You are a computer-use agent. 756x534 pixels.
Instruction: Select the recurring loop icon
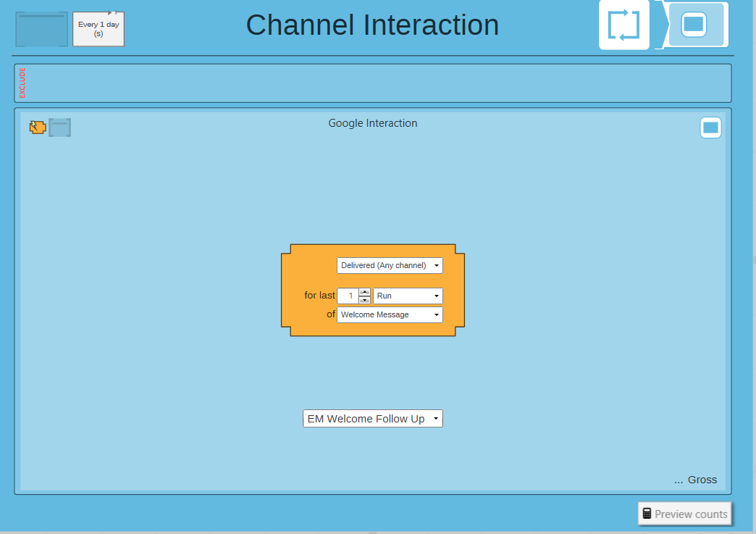click(624, 25)
